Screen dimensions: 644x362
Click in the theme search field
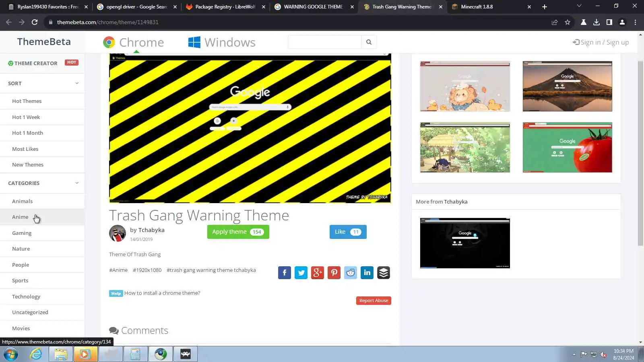pyautogui.click(x=324, y=42)
